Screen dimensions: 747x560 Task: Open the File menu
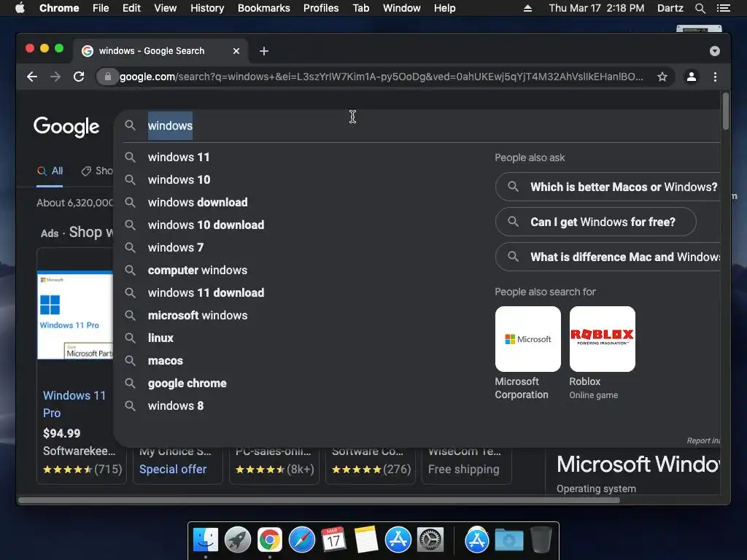coord(101,8)
